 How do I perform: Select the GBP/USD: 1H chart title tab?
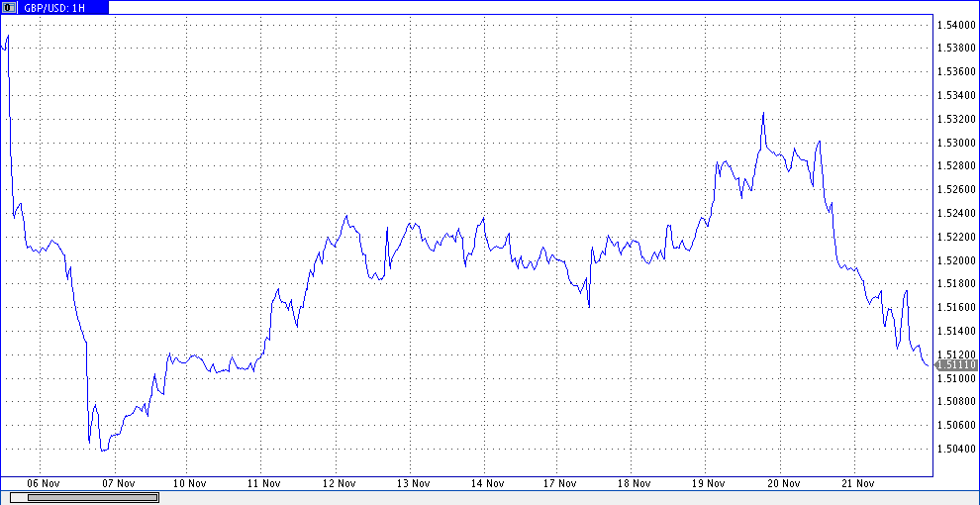click(x=54, y=8)
